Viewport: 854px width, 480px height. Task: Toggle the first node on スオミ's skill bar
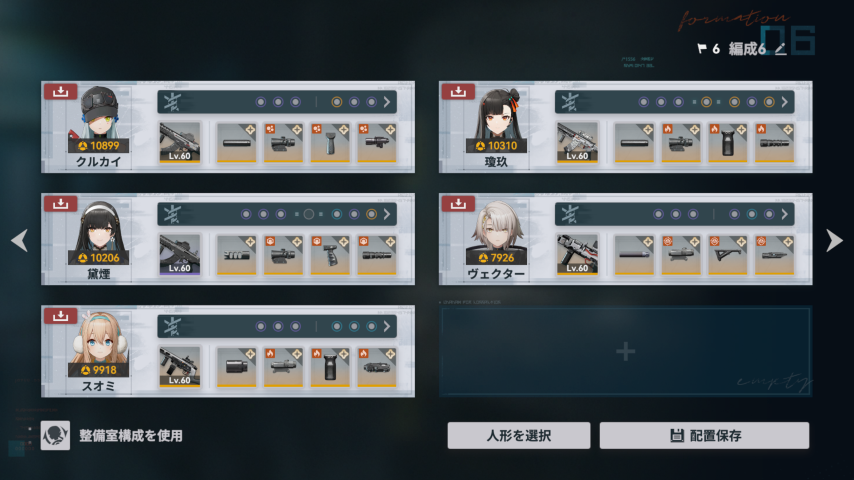pos(261,326)
